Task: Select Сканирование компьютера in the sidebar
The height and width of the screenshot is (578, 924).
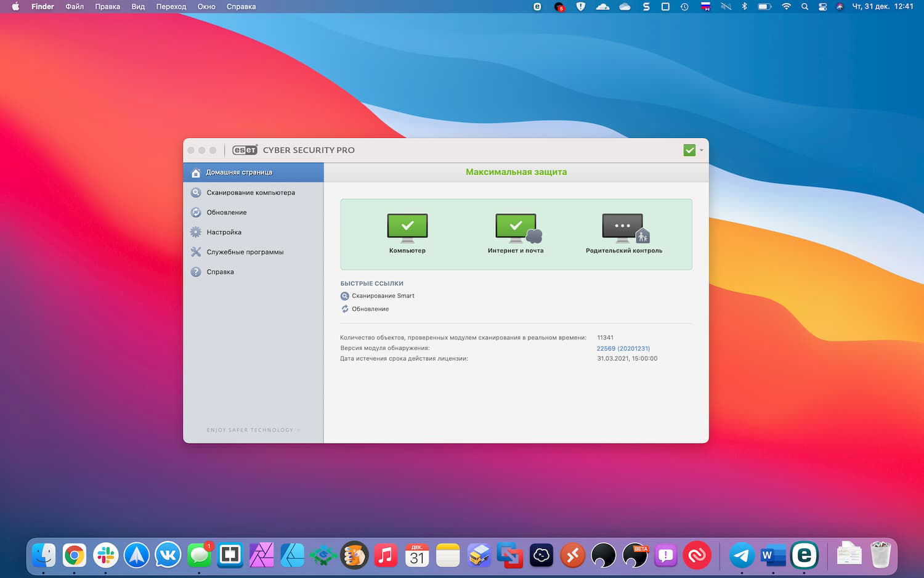Action: pos(250,192)
